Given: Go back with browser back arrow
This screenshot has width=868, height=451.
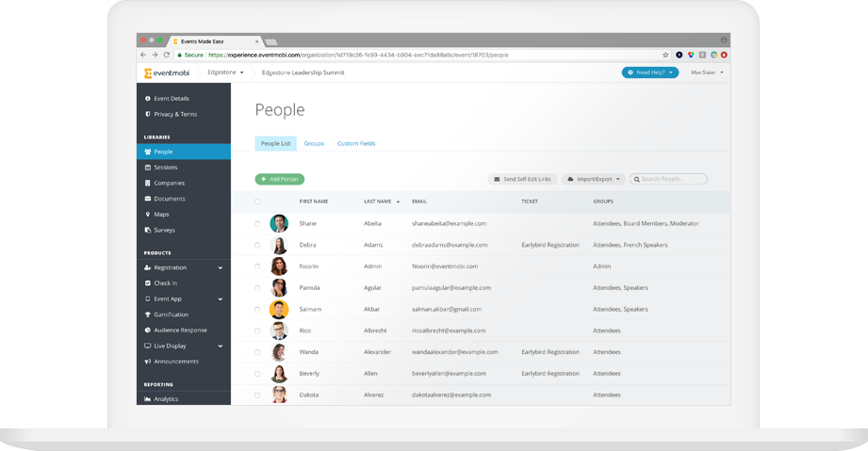Looking at the screenshot, I should [143, 55].
